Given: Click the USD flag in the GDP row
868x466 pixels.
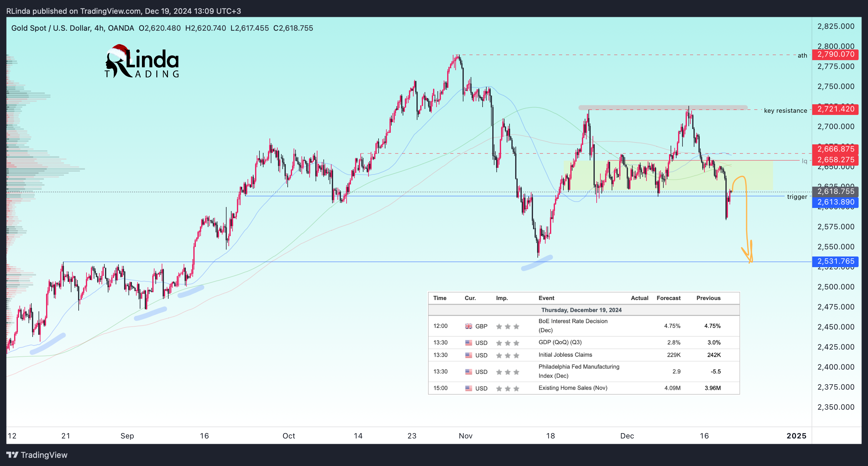Looking at the screenshot, I should (468, 343).
